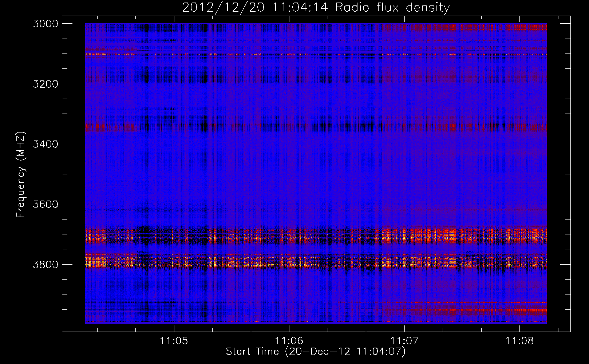Click the '3600' frequency axis label
Viewport: 589px width, 364px height.
(x=46, y=204)
